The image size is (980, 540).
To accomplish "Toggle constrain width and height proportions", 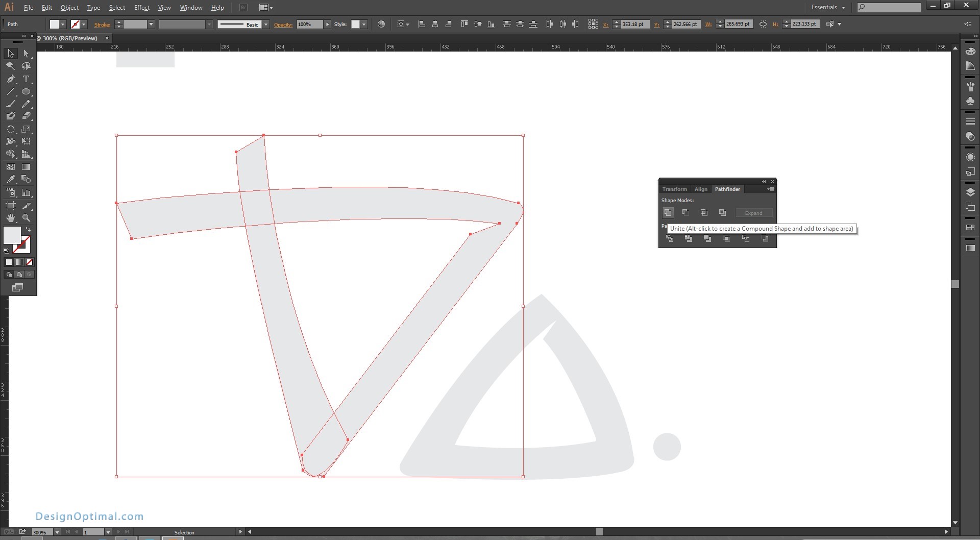I will point(763,24).
